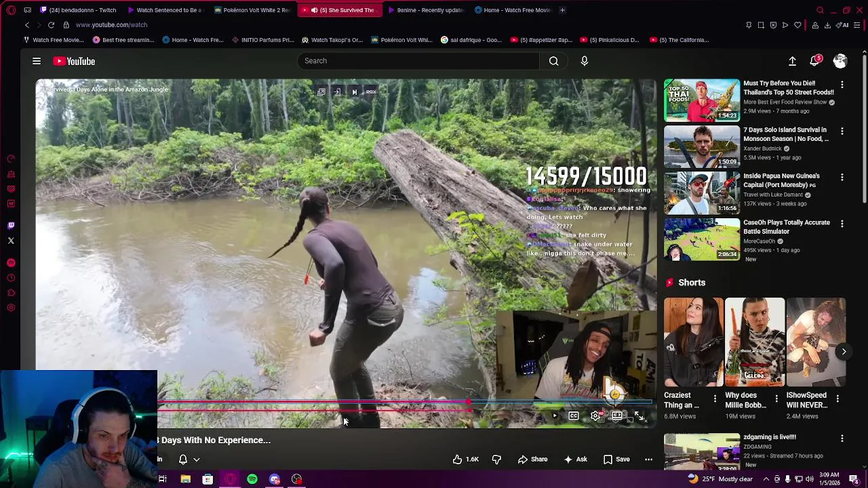Focus the YouTube search box
Image resolution: width=868 pixels, height=488 pixels.
tap(418, 61)
